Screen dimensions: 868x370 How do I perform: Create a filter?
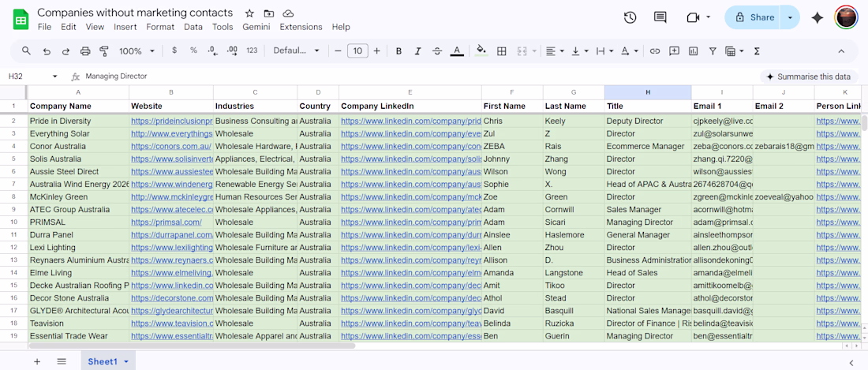(713, 50)
